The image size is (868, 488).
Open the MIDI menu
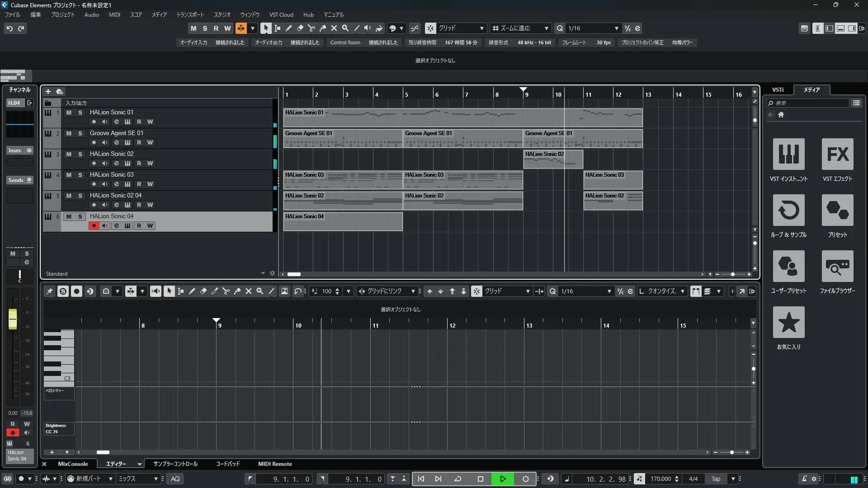click(x=114, y=14)
